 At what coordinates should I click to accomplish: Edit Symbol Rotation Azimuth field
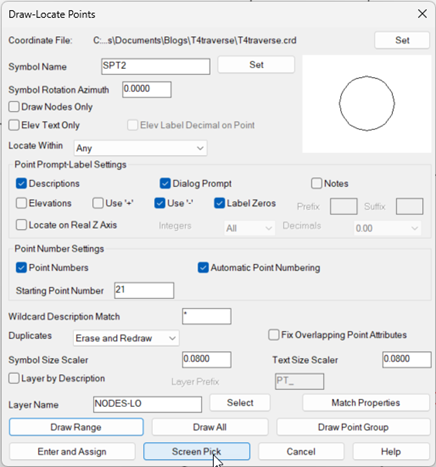pos(147,89)
